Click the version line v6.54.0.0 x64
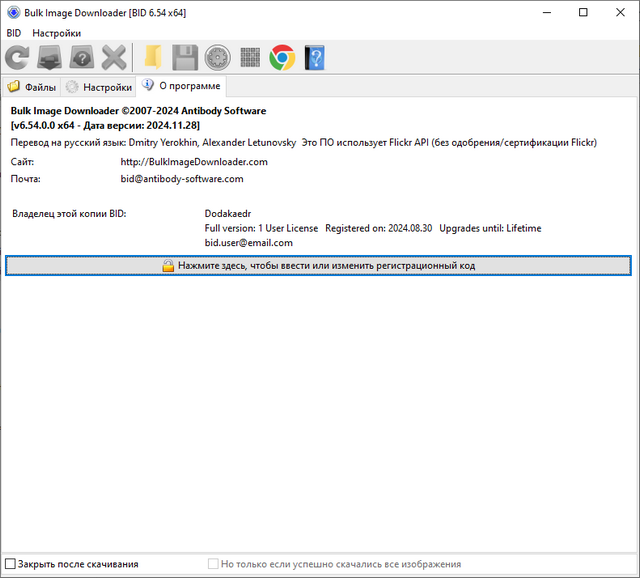 click(x=105, y=125)
